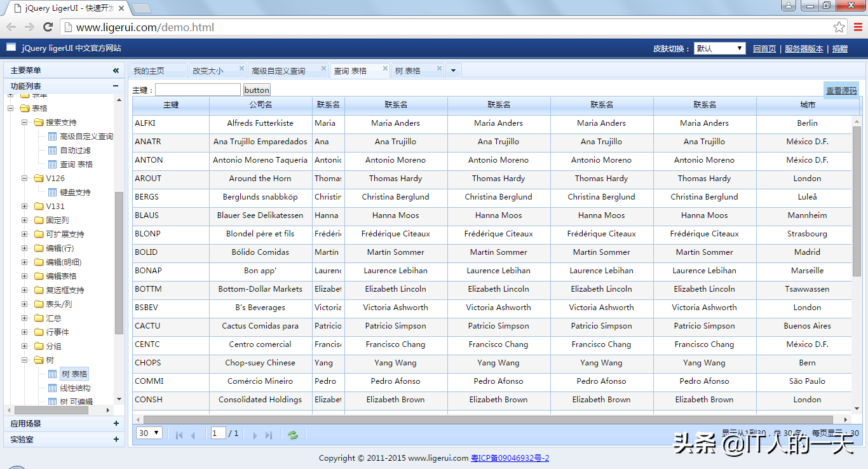Click the page number input in pager
The image size is (868, 469).
click(x=219, y=433)
